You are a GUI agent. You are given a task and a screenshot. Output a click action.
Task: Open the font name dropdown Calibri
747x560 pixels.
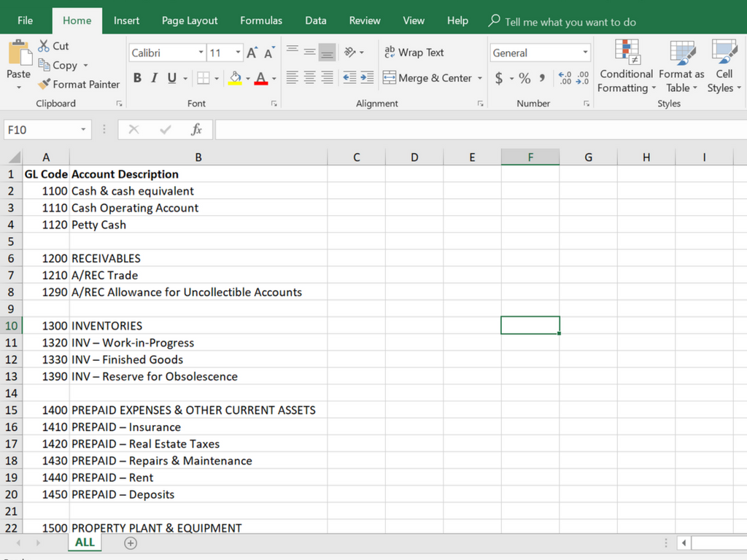pyautogui.click(x=201, y=52)
